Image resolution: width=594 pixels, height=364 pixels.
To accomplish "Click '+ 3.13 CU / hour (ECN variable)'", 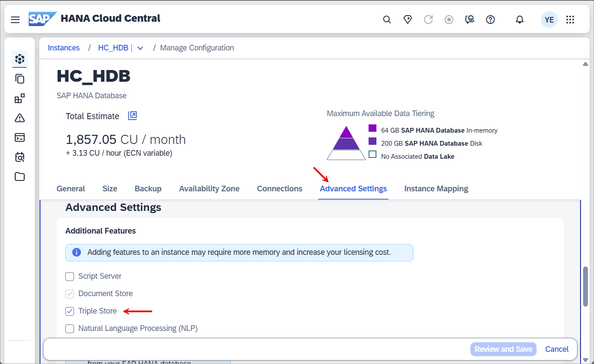I will coord(119,153).
